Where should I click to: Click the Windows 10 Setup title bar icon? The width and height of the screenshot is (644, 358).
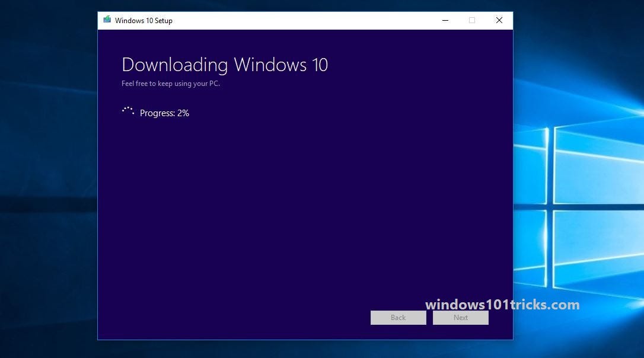click(x=107, y=20)
